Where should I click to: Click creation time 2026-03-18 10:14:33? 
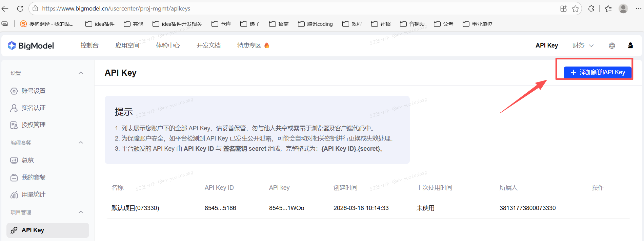coord(361,208)
